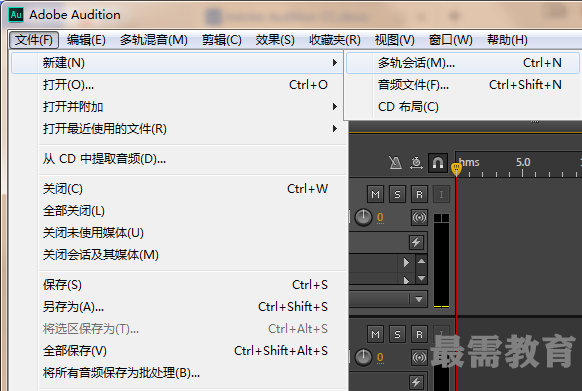Click first track volume value 0
582x391 pixels.
pyautogui.click(x=380, y=218)
